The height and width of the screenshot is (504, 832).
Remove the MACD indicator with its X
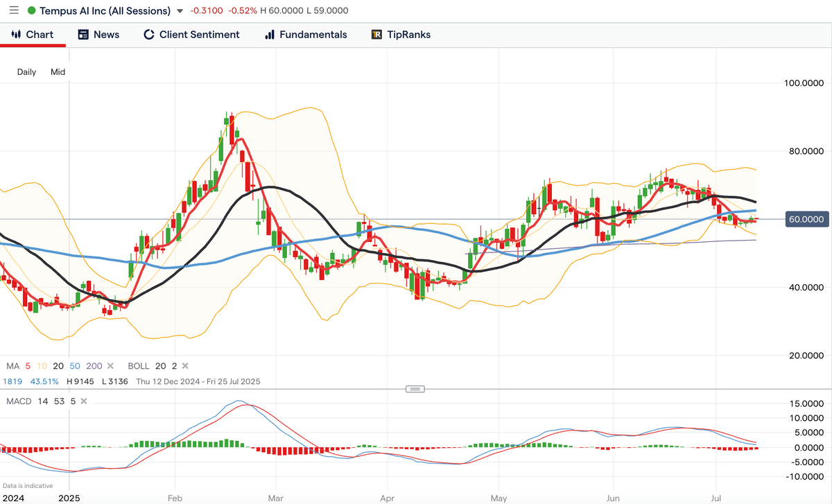coord(83,401)
